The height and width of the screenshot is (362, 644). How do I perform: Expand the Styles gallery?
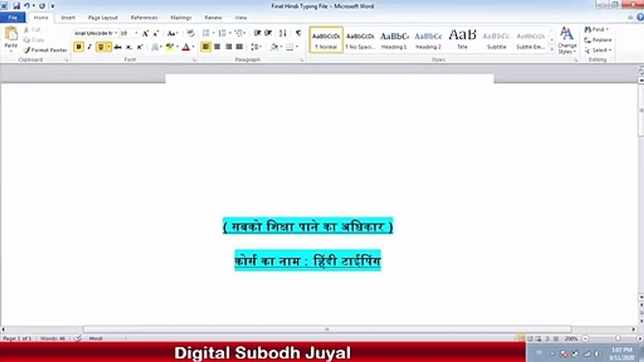552,49
